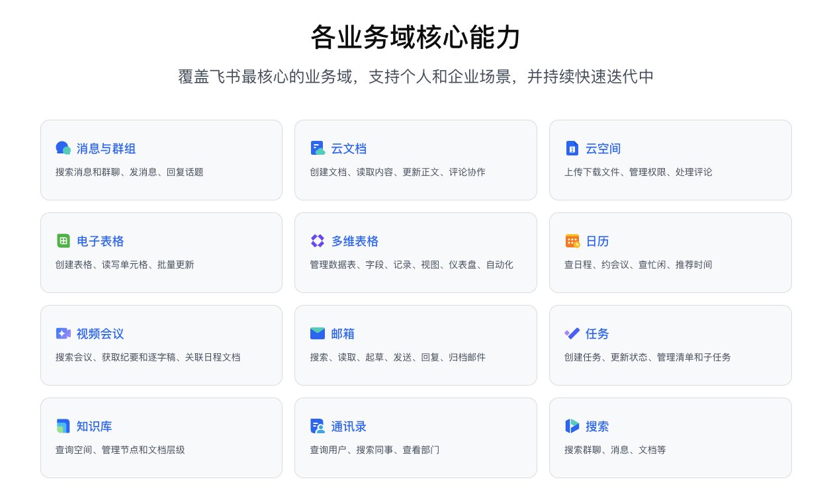Click the green 电子表格 spreadsheet icon
Screen dimensions: 835x504
click(x=63, y=241)
